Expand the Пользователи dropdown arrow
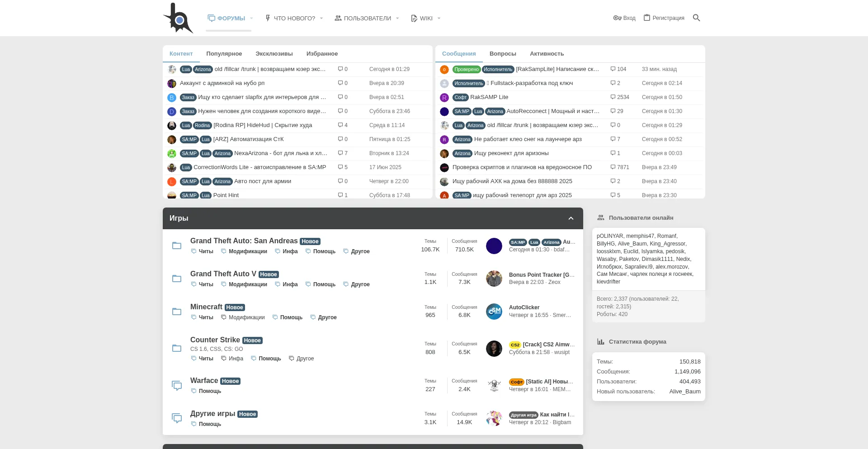 tap(397, 19)
